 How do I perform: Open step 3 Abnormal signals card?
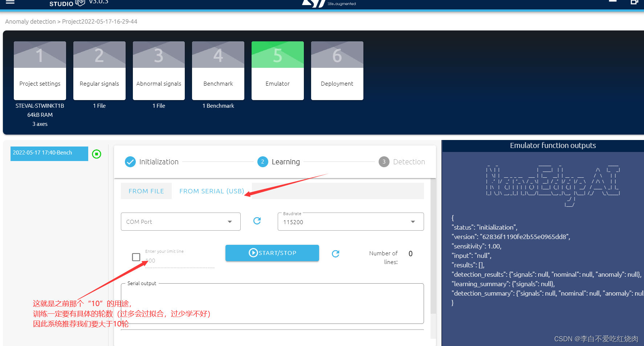pos(159,71)
